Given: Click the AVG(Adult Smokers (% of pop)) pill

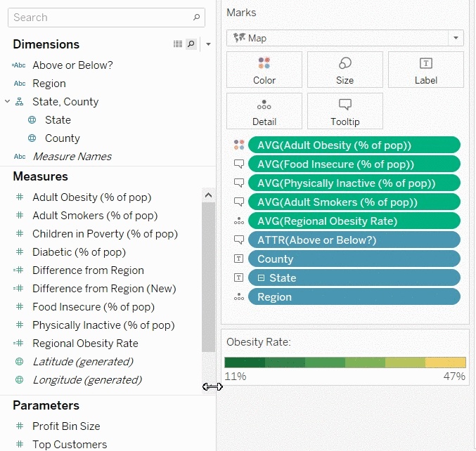Looking at the screenshot, I should tap(354, 202).
